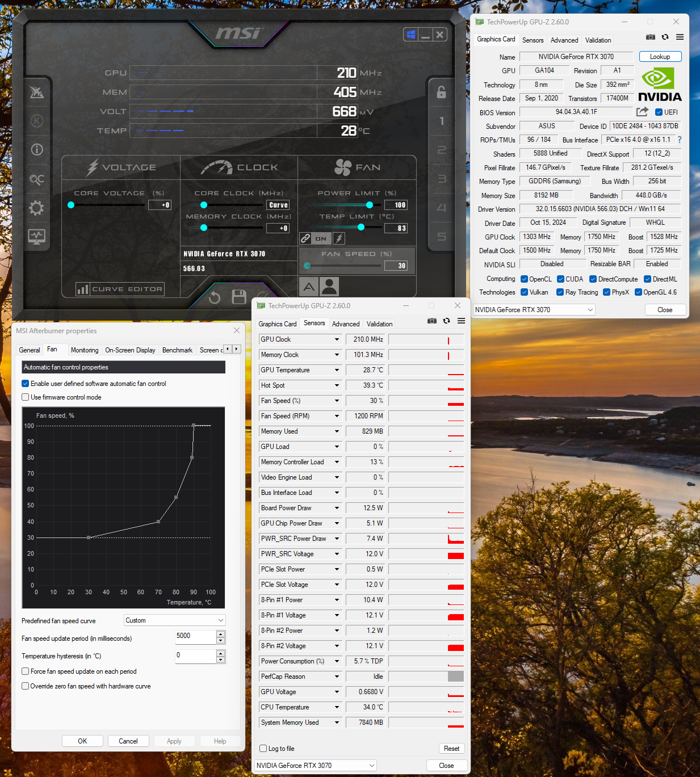Click the MSI dragon logo sidebar icon

37,92
